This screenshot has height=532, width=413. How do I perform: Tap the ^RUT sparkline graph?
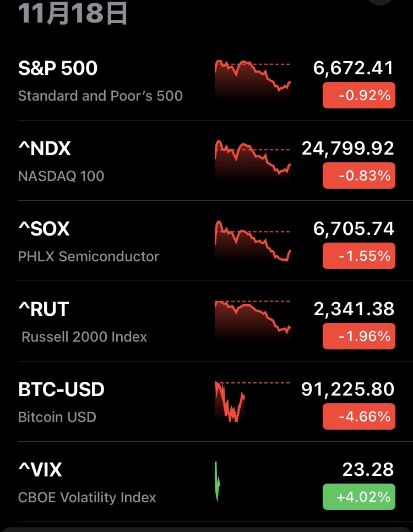click(x=252, y=319)
